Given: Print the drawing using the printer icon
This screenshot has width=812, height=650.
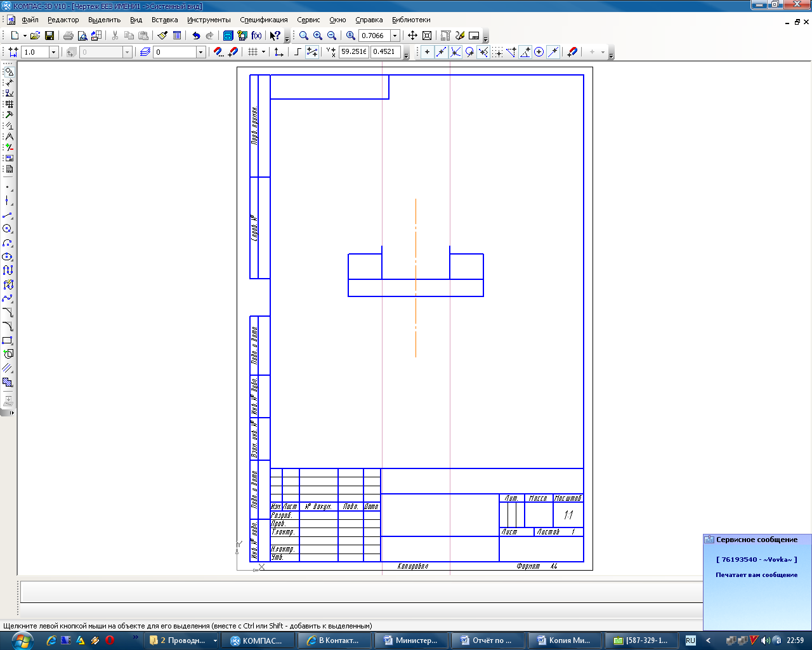Looking at the screenshot, I should coord(69,36).
